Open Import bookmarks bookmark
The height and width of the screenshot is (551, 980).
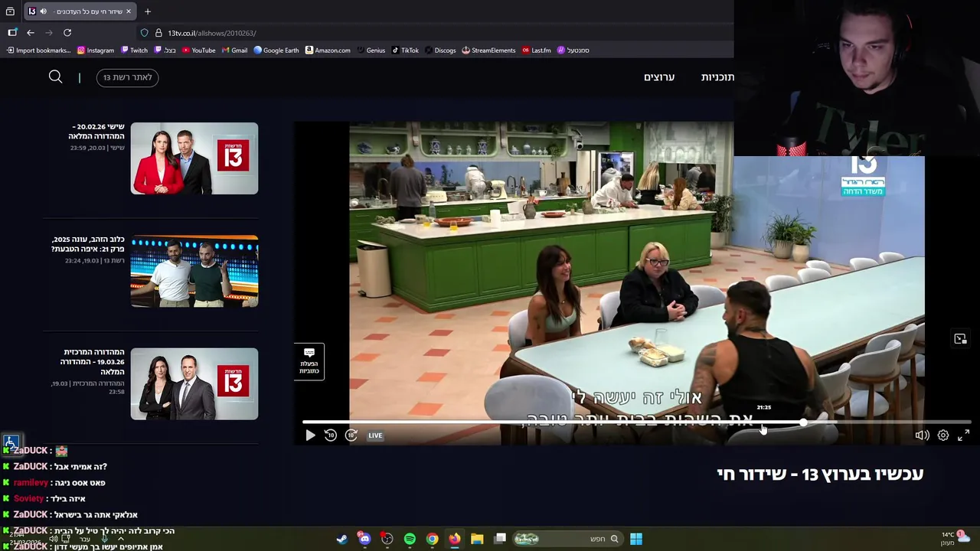(38, 51)
